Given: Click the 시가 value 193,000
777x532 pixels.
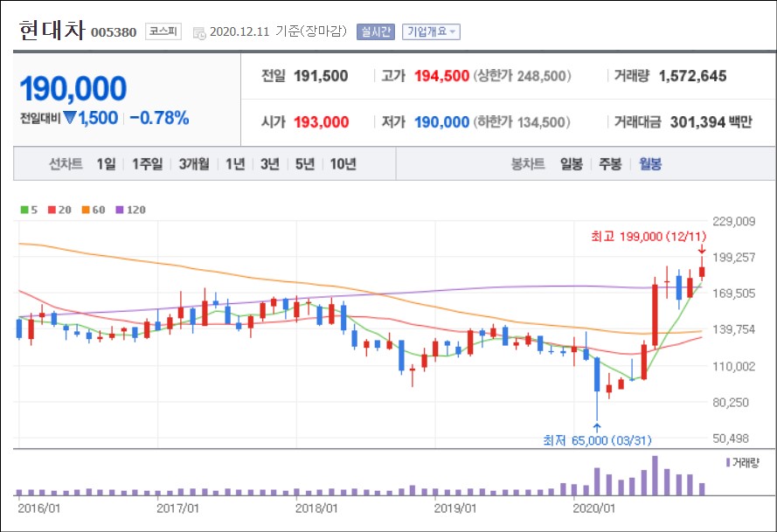Looking at the screenshot, I should (321, 122).
